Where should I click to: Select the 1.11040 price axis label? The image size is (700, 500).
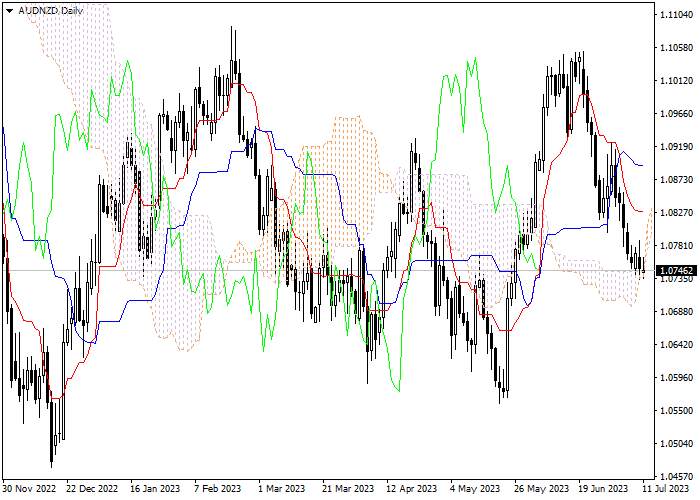click(677, 14)
